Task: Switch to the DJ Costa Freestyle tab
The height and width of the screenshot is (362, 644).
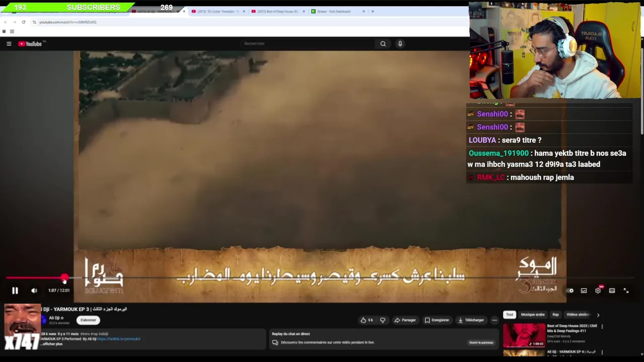Action: [x=217, y=12]
